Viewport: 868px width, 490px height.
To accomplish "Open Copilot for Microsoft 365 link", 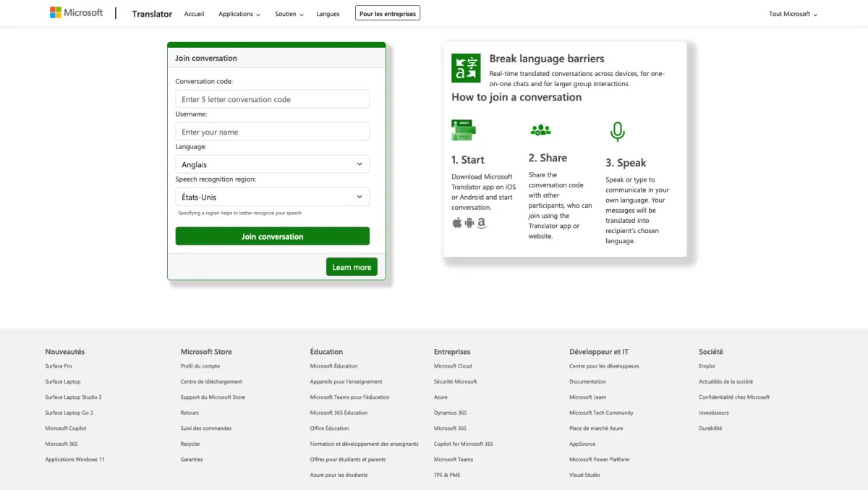I will click(x=464, y=444).
